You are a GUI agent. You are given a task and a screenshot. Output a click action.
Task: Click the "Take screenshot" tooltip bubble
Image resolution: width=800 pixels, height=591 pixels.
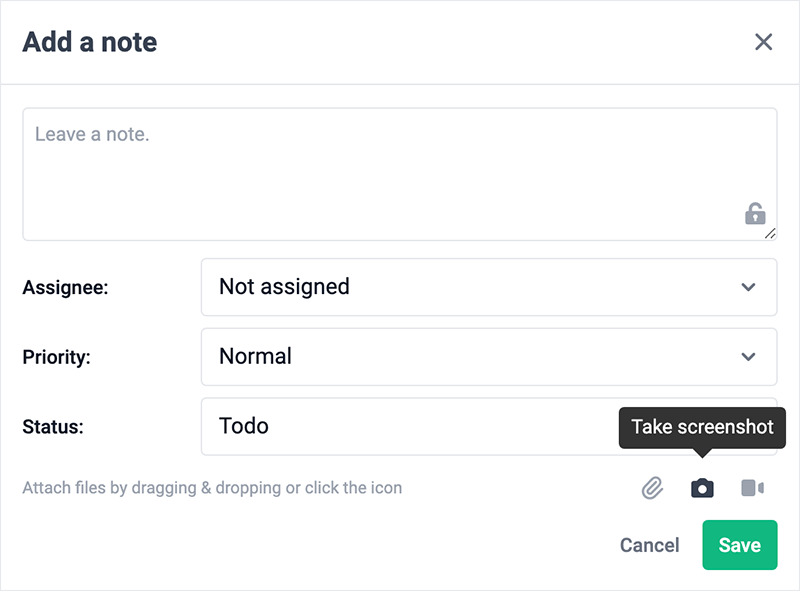point(702,427)
